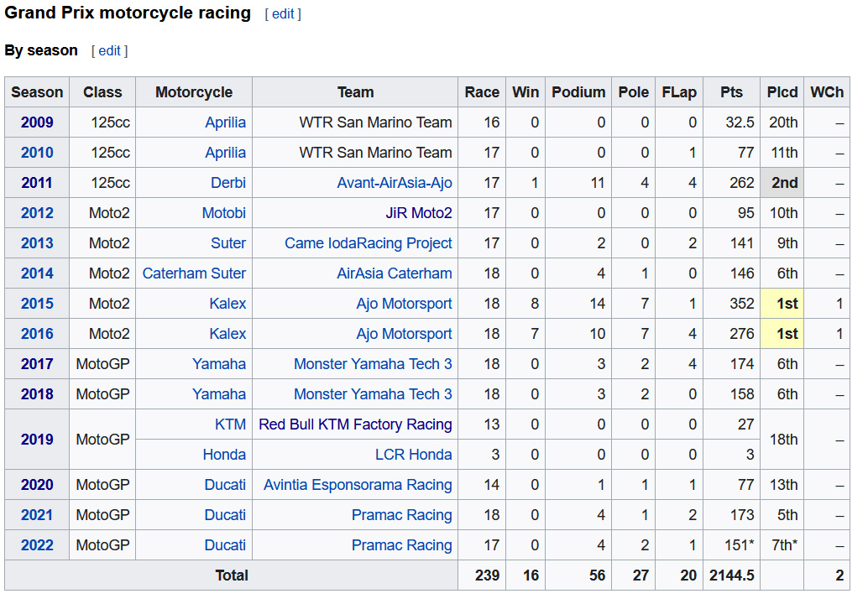Open the 2019 season link
The height and width of the screenshot is (604, 868).
(37, 440)
